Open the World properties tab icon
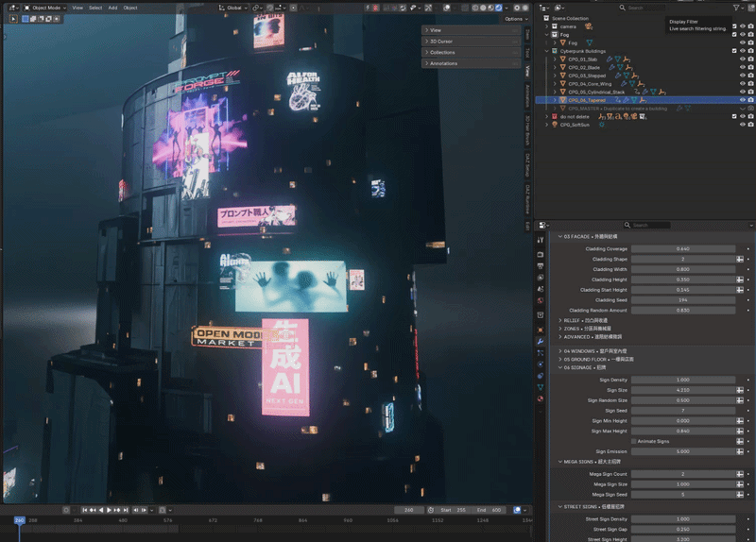The image size is (756, 542). [x=541, y=301]
